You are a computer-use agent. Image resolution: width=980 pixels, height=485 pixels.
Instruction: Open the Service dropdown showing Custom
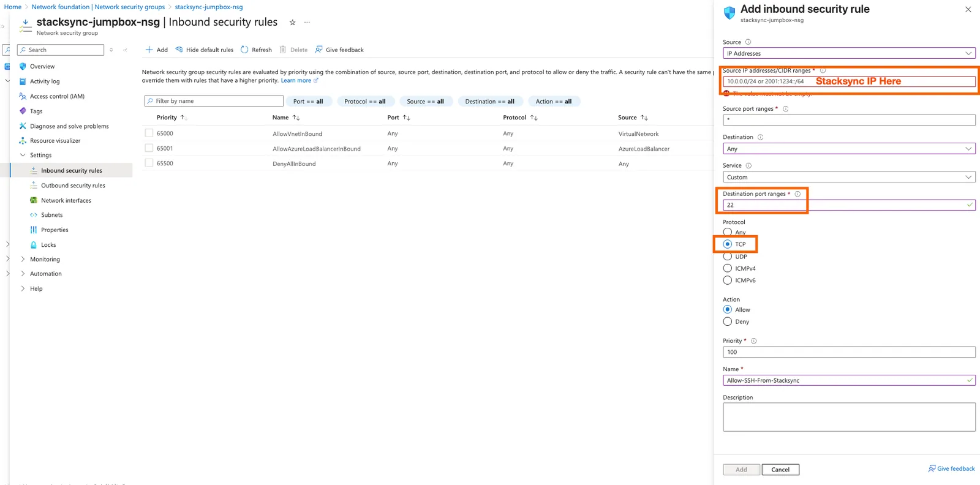pos(849,177)
